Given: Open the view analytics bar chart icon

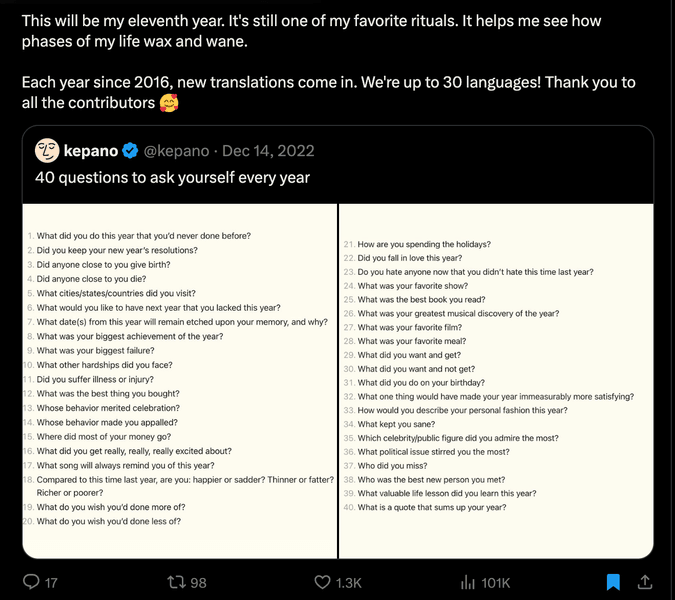Looking at the screenshot, I should pos(468,582).
